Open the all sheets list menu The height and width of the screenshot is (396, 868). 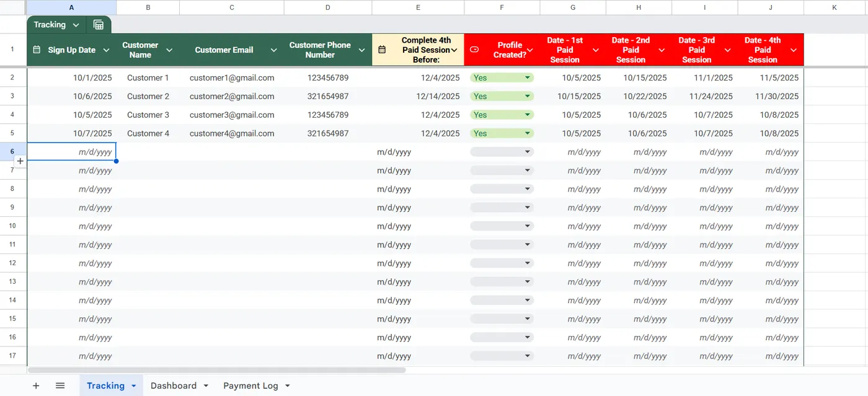click(60, 385)
